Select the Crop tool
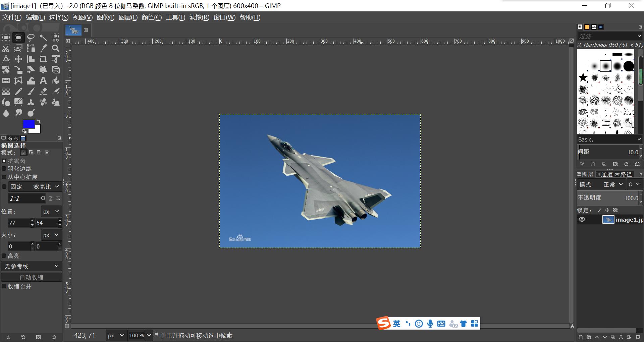Image resolution: width=644 pixels, height=342 pixels. pos(43,59)
